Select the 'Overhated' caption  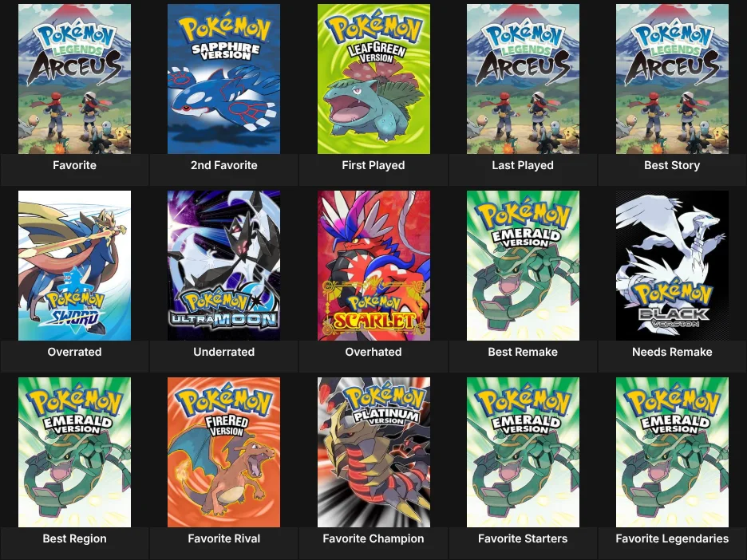tap(373, 352)
